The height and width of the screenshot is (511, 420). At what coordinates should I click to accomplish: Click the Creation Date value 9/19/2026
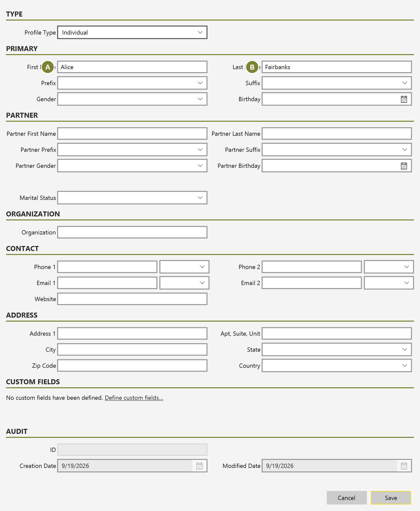[x=75, y=466]
